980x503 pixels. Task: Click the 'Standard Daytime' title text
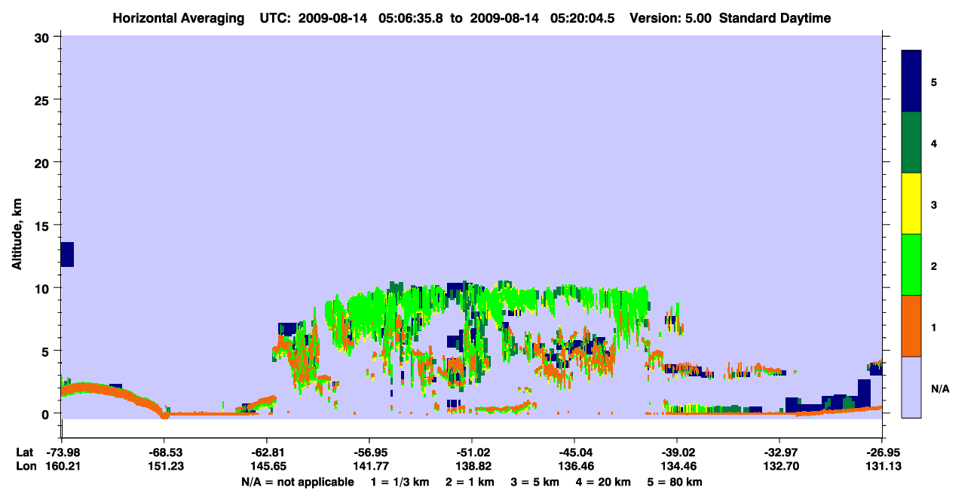click(x=775, y=18)
